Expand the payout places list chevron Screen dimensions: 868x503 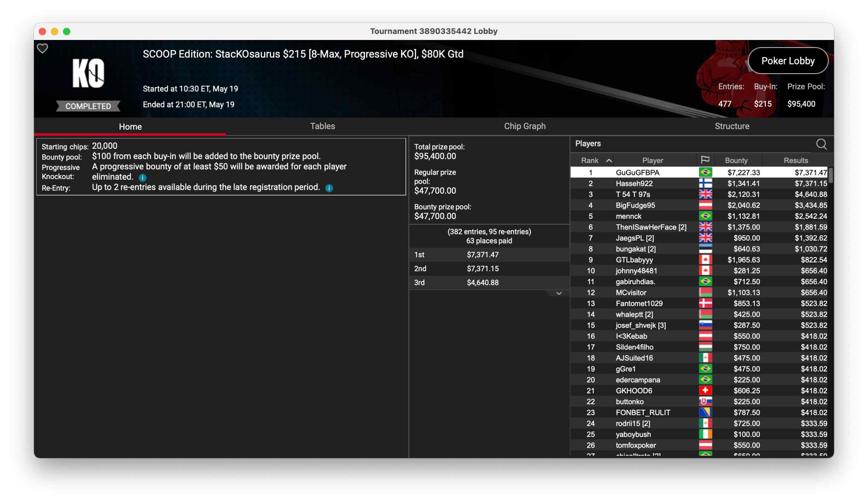coord(559,293)
